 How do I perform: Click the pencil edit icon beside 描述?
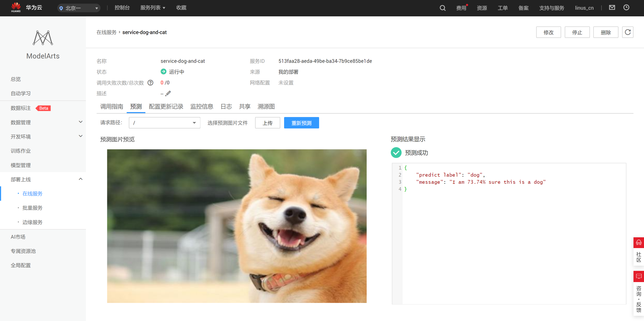(168, 93)
